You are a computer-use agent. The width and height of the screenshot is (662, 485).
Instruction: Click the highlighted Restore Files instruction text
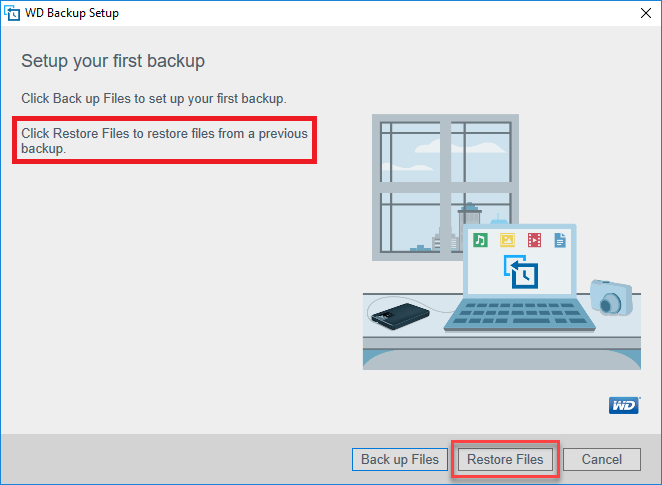(x=164, y=141)
